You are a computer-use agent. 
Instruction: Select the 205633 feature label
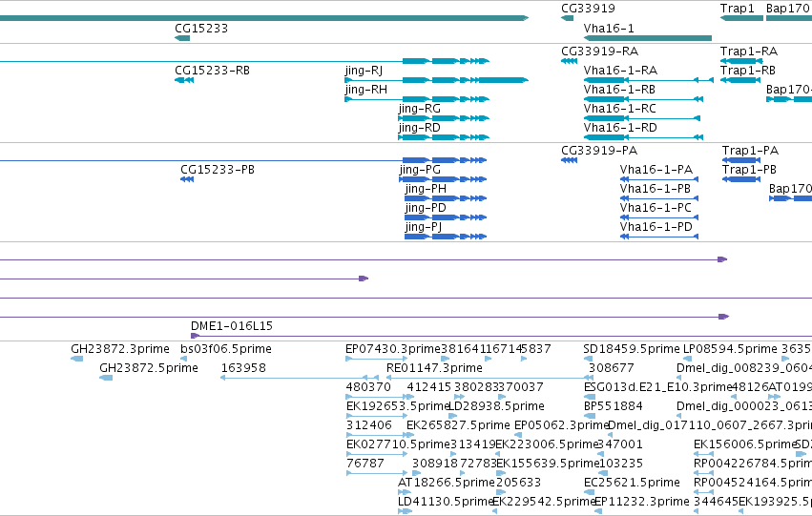(x=518, y=483)
